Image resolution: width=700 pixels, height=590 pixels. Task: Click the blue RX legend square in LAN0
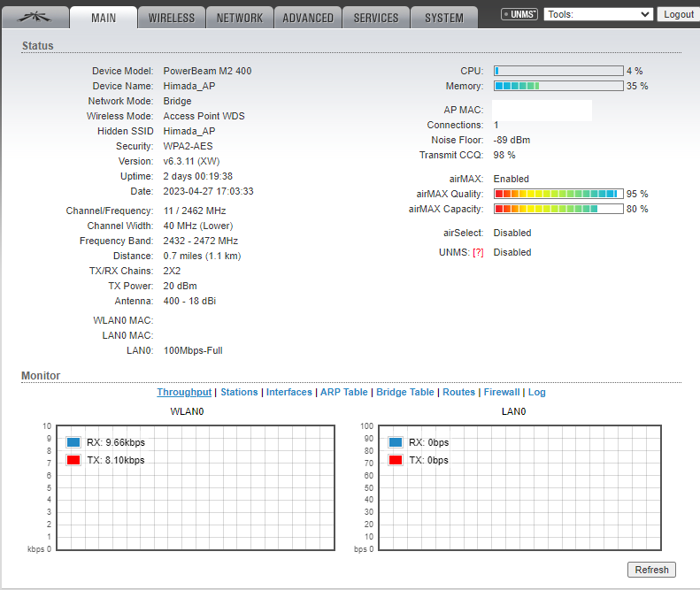coord(396,442)
